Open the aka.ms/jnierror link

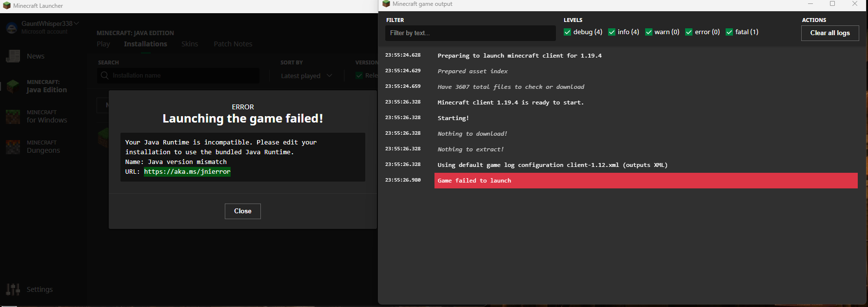click(x=187, y=172)
